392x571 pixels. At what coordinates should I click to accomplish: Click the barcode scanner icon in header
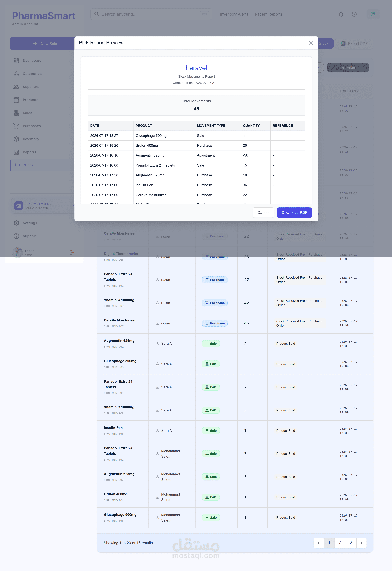click(373, 14)
